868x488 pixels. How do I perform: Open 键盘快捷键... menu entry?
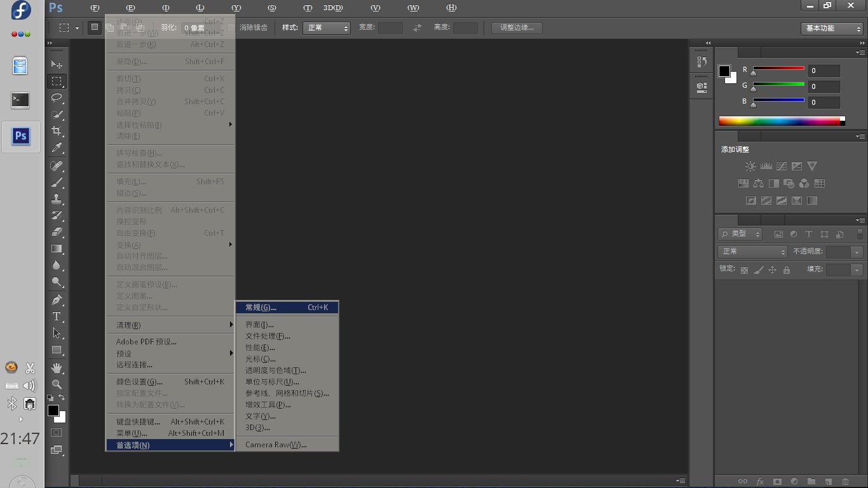click(x=170, y=422)
